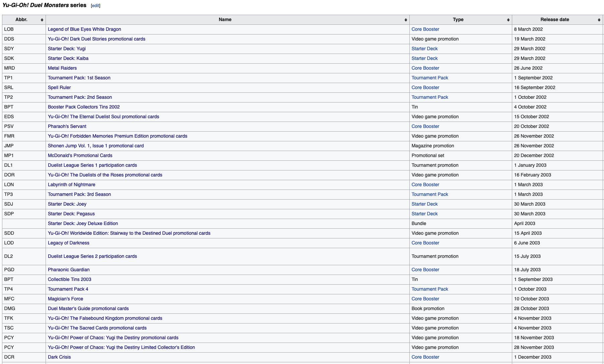Select the Book promotion type cell
Image resolution: width=604 pixels, height=364 pixels.
click(x=461, y=309)
